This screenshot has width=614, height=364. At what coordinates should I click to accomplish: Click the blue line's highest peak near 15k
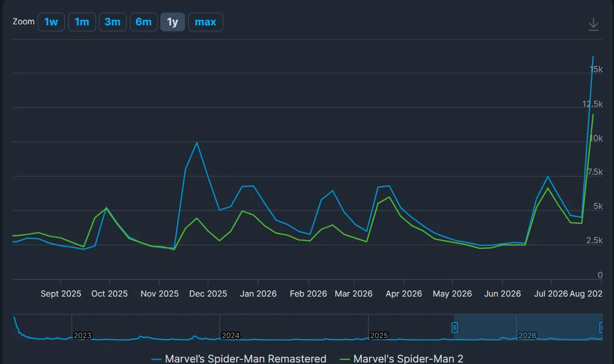[x=593, y=57]
